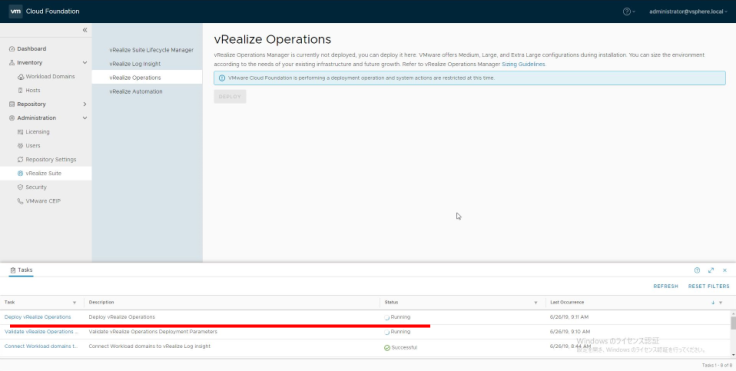
Task: Click the Licensing icon
Action: tap(20, 132)
